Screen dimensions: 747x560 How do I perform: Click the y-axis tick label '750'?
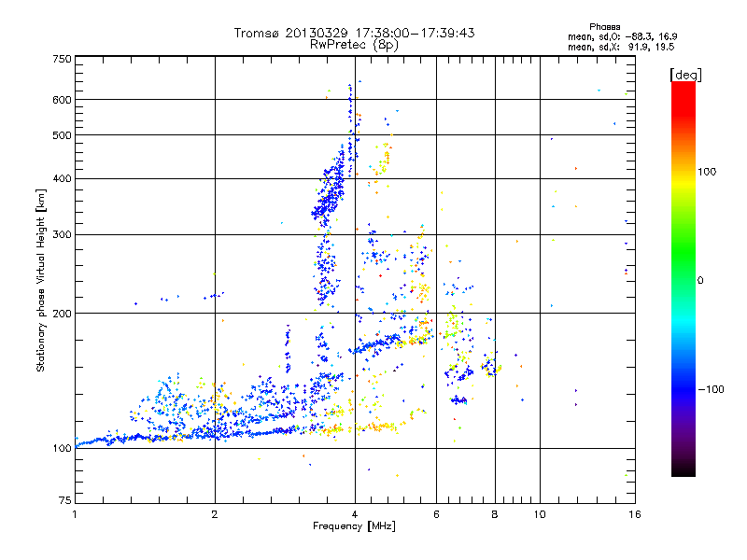62,59
